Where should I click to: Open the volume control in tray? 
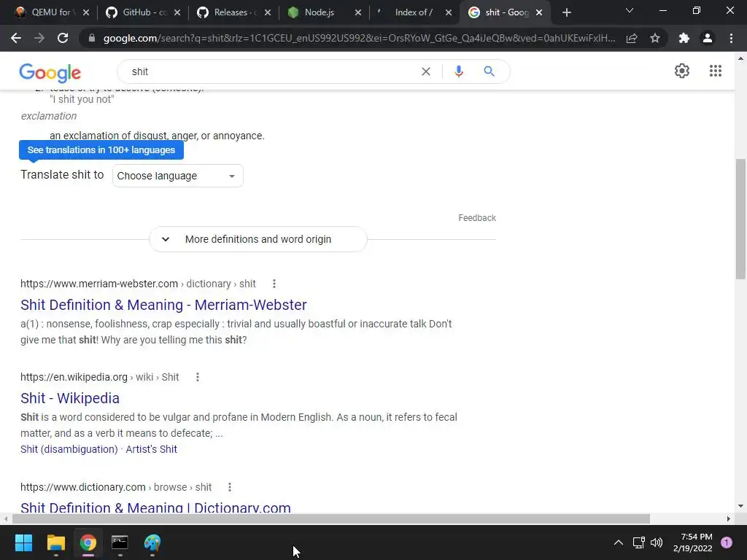tap(657, 542)
